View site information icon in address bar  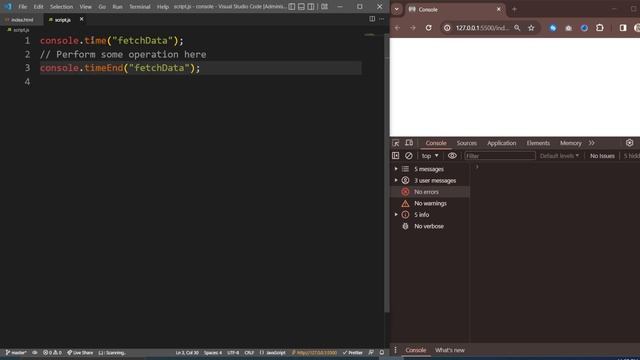(447, 28)
